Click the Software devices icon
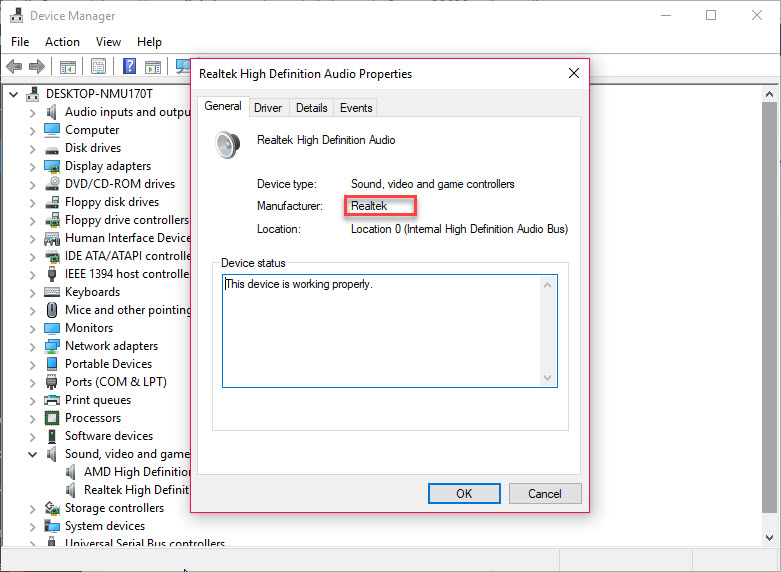The width and height of the screenshot is (781, 572). 52,436
